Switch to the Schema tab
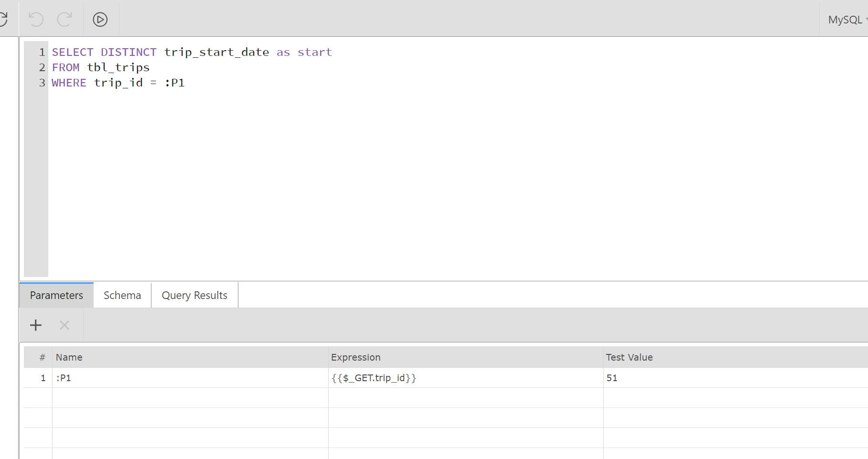The image size is (868, 459). pos(122,295)
